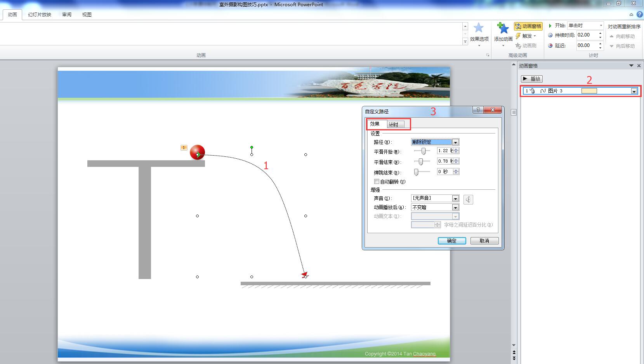Select 图片 3 animation entry
Image resolution: width=644 pixels, height=364 pixels.
point(580,91)
